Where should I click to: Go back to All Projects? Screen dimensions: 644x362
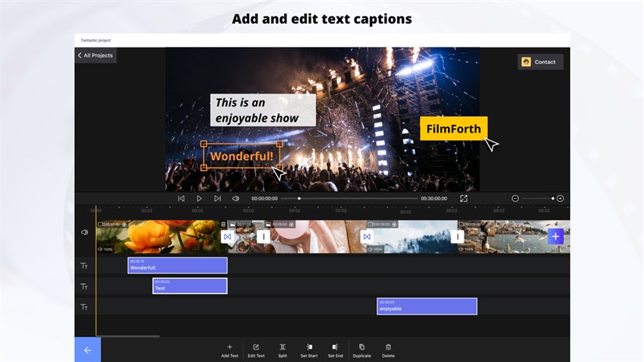point(95,55)
